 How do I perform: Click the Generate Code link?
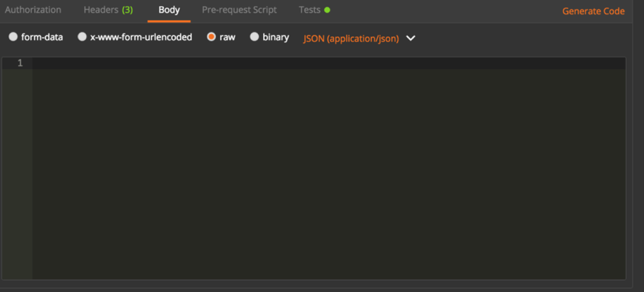[594, 11]
